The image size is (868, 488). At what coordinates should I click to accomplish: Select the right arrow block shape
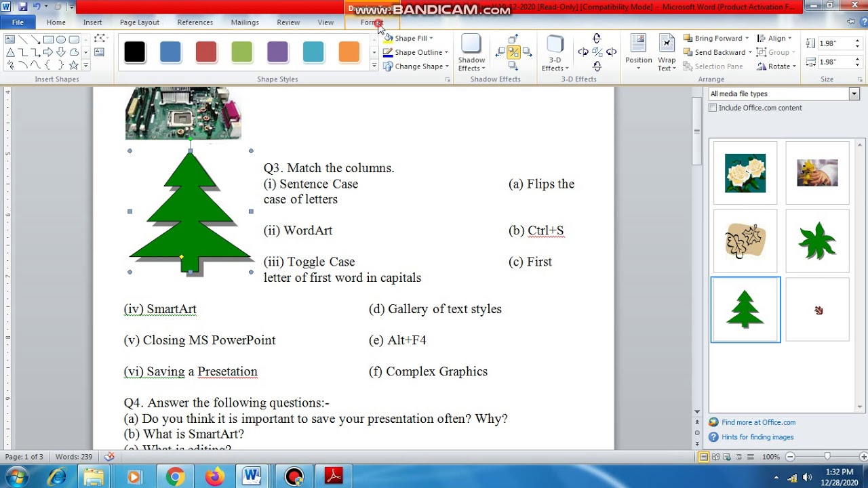(48, 52)
